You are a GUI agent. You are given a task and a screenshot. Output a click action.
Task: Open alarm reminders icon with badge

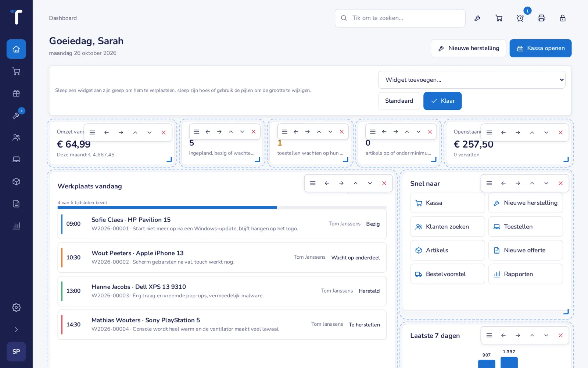(x=520, y=18)
